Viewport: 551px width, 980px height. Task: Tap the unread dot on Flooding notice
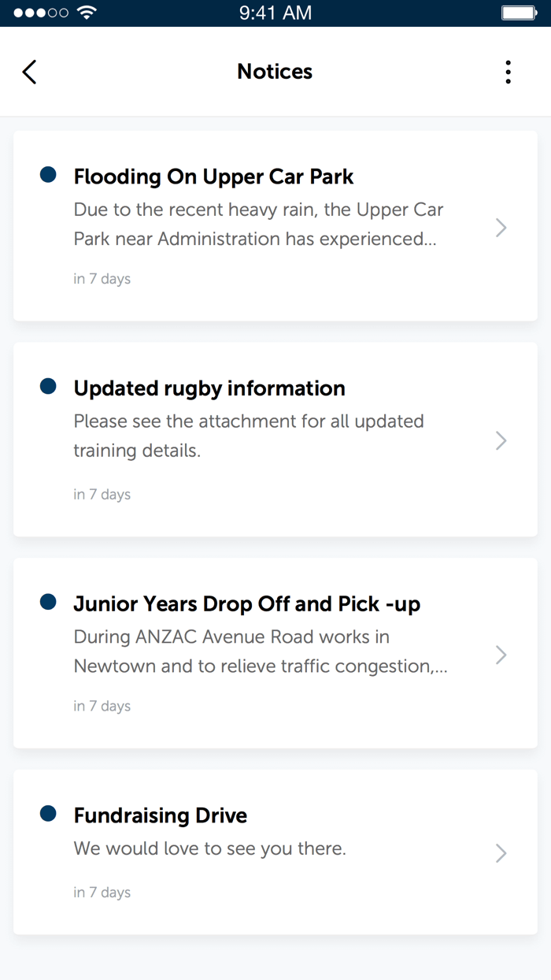(48, 175)
